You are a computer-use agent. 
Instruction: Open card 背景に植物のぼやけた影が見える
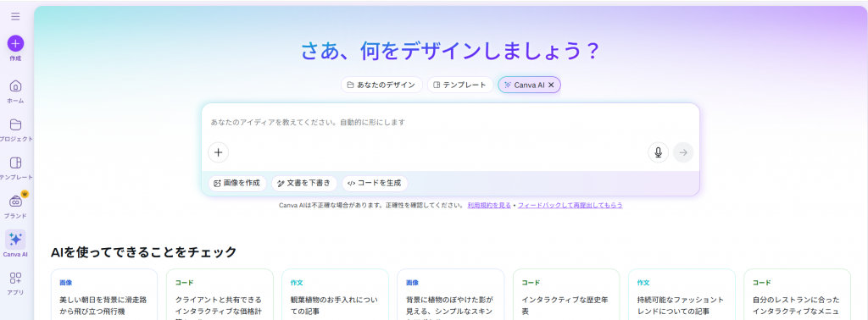(451, 294)
